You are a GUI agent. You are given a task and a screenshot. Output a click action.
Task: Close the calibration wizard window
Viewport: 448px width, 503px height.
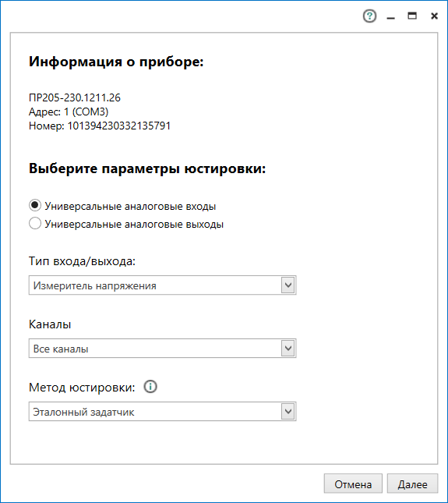point(434,16)
